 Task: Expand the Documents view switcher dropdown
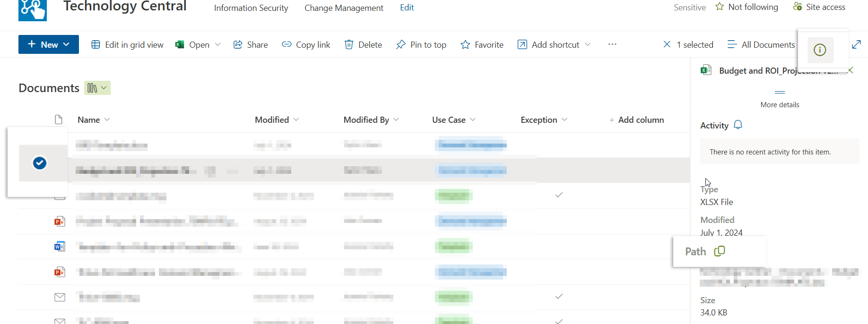[97, 88]
